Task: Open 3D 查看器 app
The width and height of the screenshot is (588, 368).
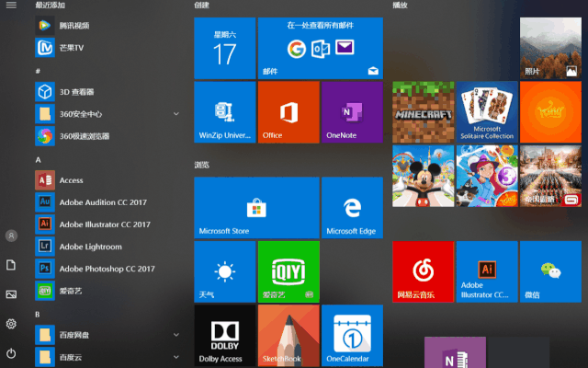Action: pyautogui.click(x=107, y=92)
